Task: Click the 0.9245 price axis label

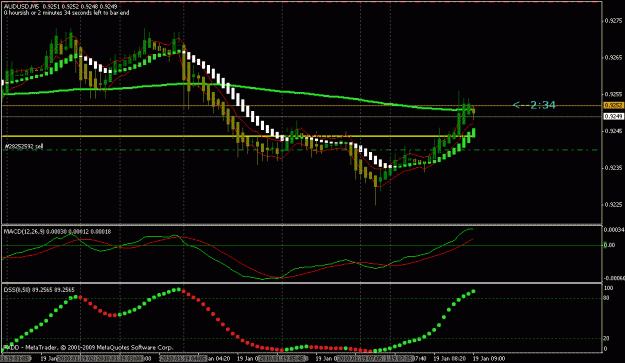Action: click(x=613, y=131)
